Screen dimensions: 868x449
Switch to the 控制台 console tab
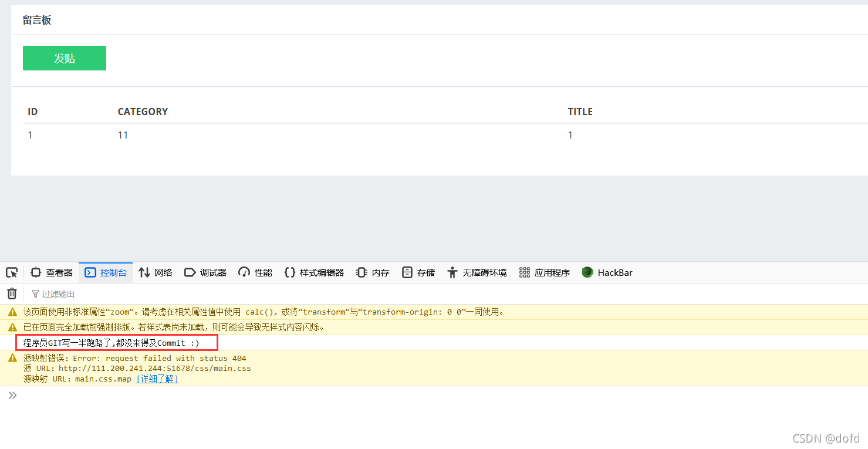tap(106, 272)
